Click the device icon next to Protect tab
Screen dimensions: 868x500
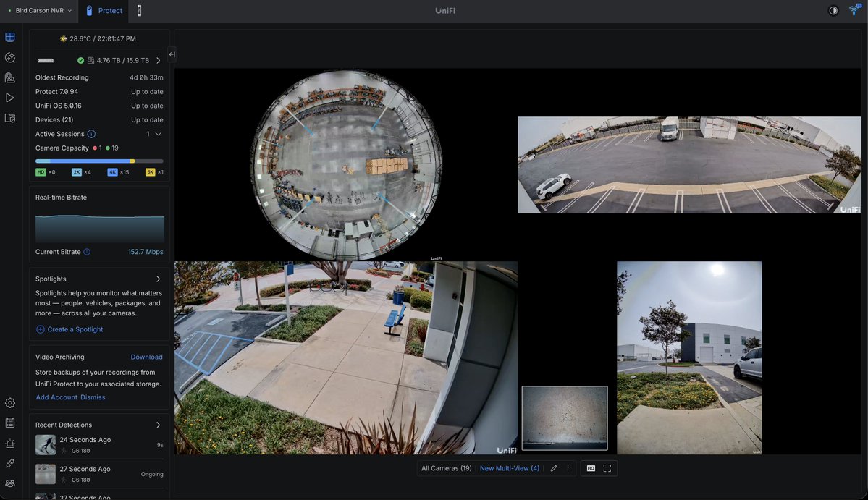(139, 11)
